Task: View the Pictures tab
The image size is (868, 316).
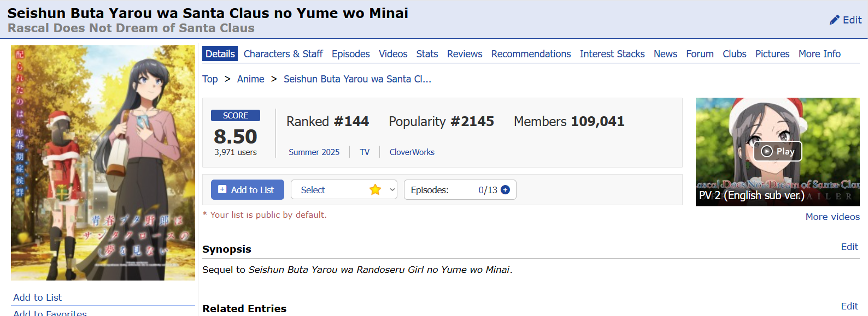Action: click(772, 54)
